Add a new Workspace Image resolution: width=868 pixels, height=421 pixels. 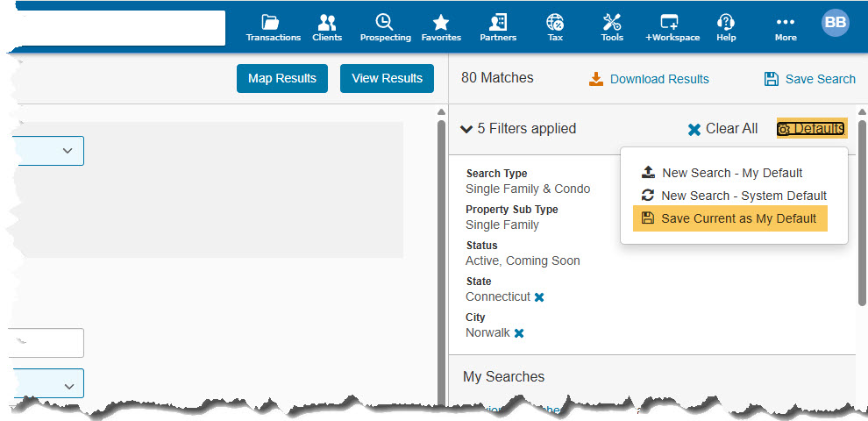click(672, 28)
